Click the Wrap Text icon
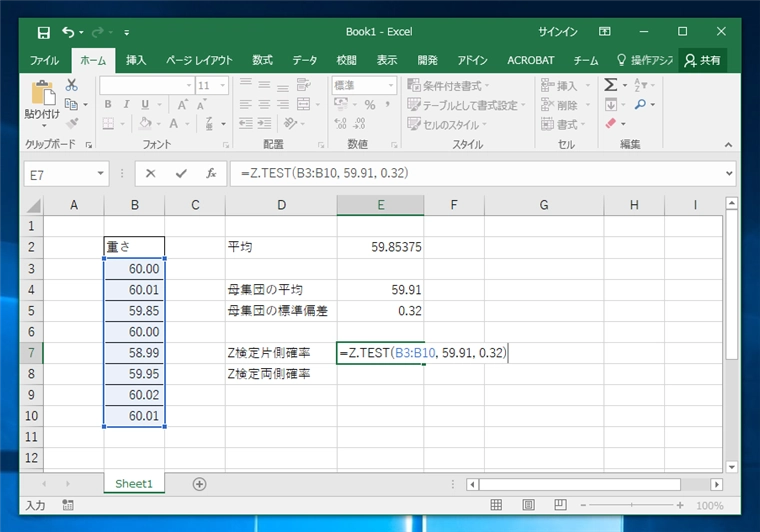This screenshot has height=532, width=760. pyautogui.click(x=304, y=85)
